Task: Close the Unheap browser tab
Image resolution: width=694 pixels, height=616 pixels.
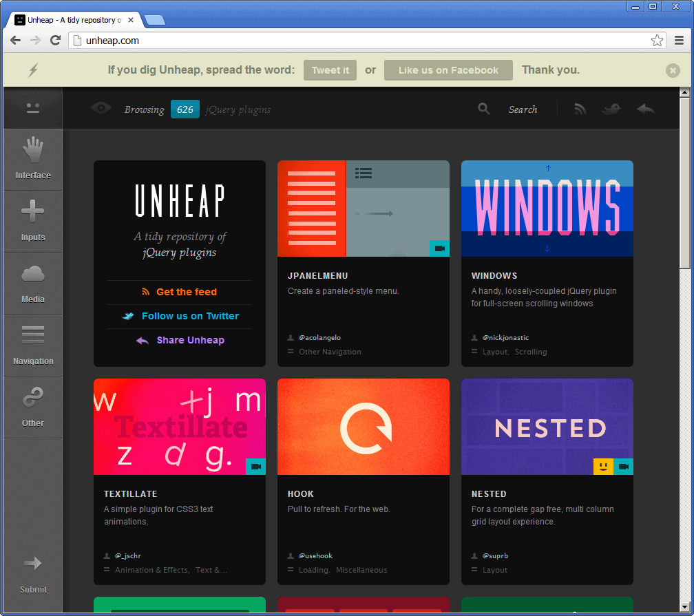Action: pos(131,20)
